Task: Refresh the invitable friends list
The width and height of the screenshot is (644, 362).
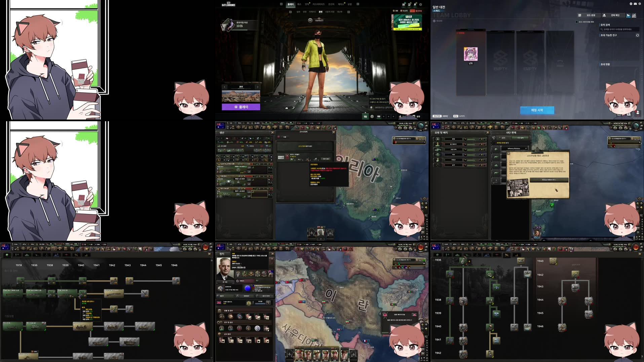Action: tap(637, 35)
